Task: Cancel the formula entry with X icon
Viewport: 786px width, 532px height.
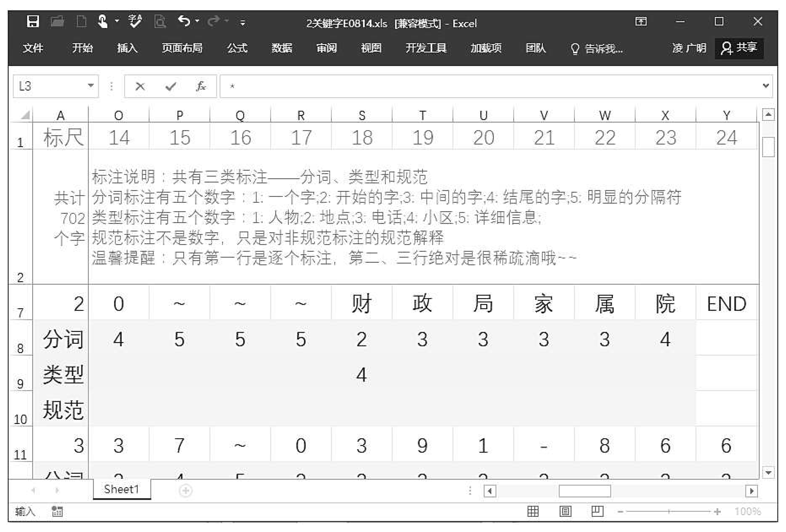Action: coord(140,87)
